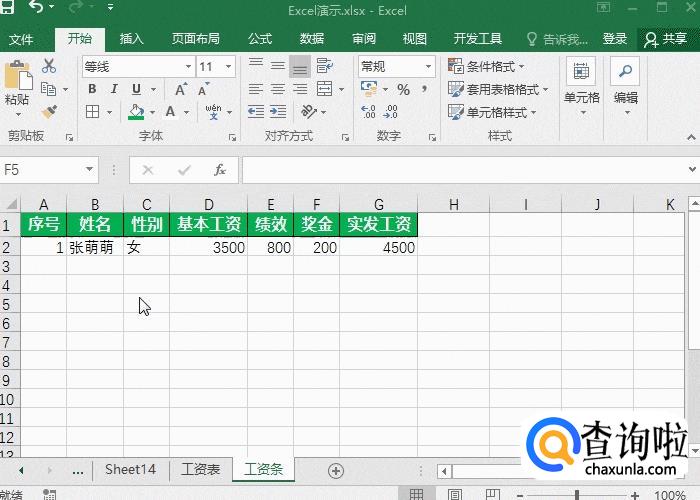The height and width of the screenshot is (500, 700).
Task: Increase cell indent
Action: [278, 112]
